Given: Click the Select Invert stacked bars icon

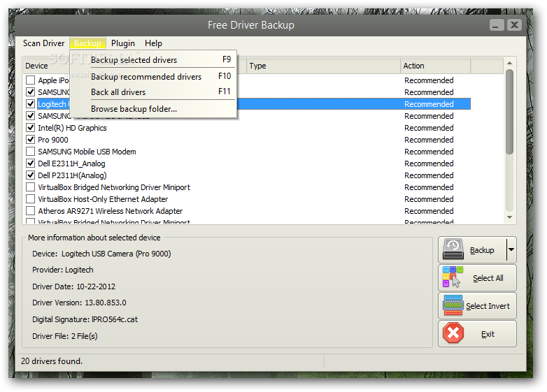Looking at the screenshot, I should click(x=453, y=305).
